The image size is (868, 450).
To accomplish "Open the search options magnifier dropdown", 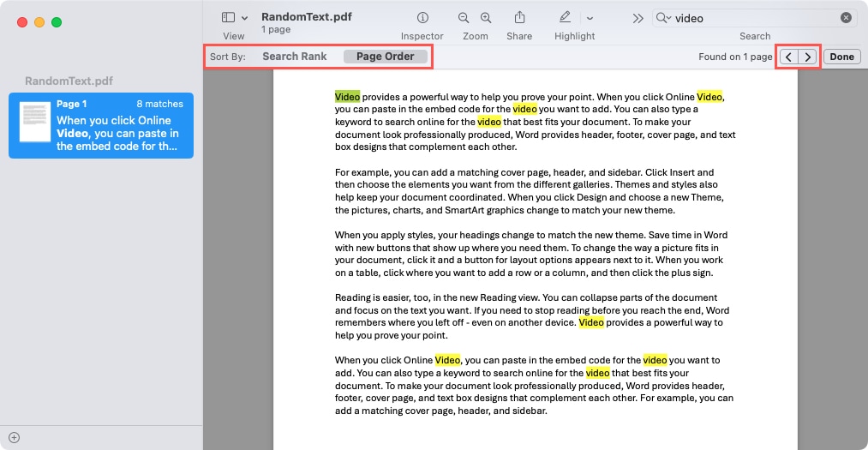I will [x=663, y=18].
